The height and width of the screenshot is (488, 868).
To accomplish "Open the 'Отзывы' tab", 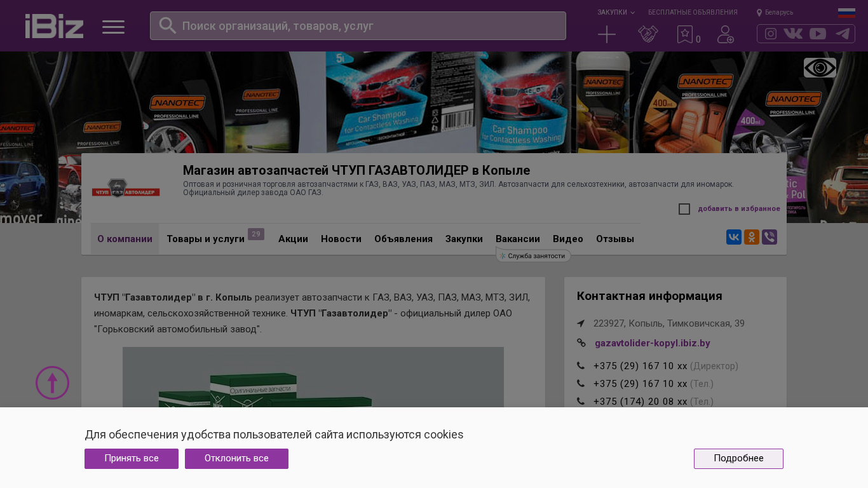I will (x=615, y=239).
